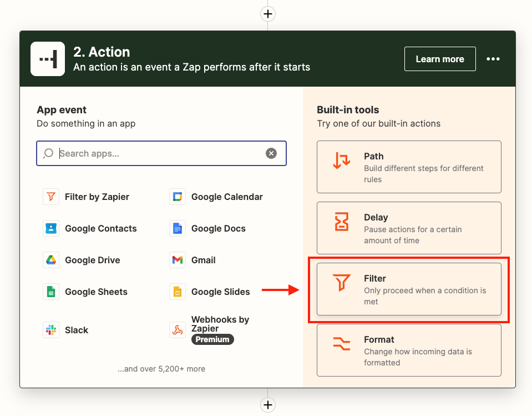
Task: Choose Google Calendar app label
Action: [x=227, y=197]
